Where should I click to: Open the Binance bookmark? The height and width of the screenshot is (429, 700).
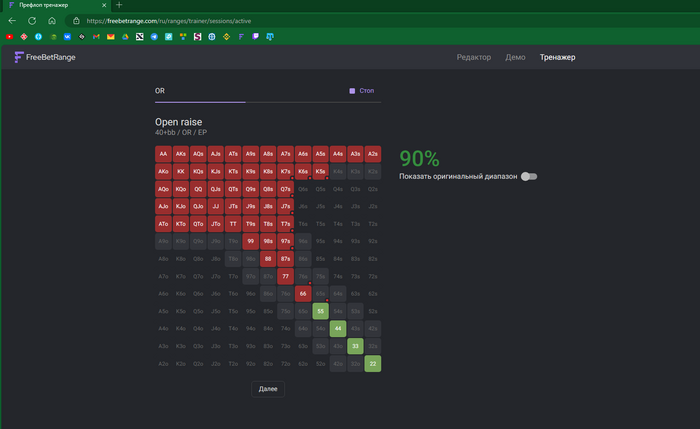(x=226, y=37)
